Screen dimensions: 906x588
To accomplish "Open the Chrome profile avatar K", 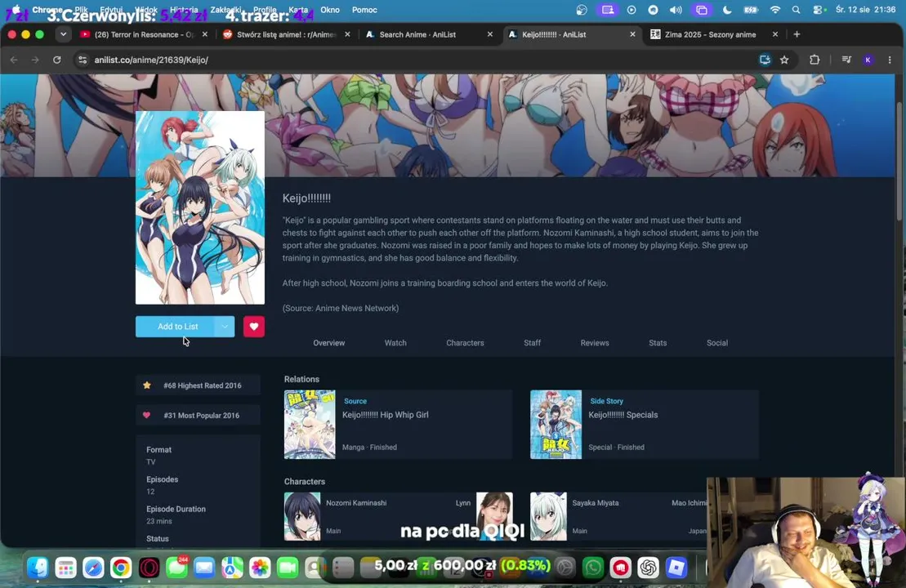I will click(x=868, y=60).
